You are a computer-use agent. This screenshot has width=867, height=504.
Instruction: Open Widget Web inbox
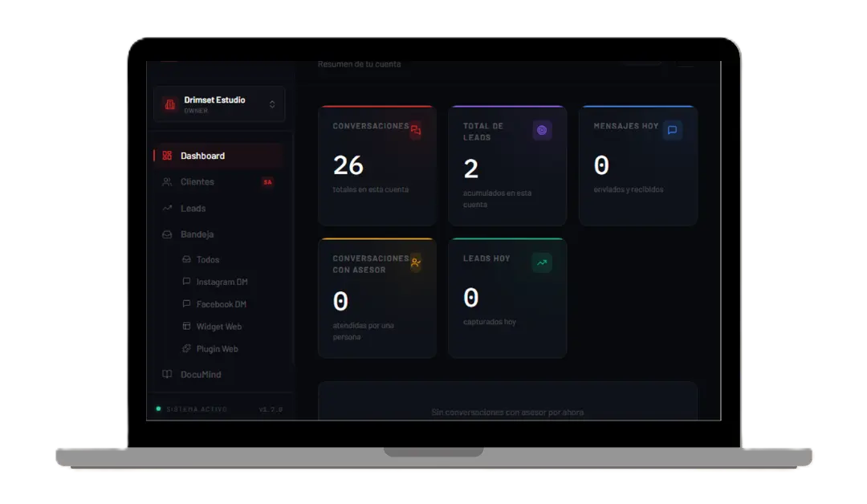(x=219, y=327)
